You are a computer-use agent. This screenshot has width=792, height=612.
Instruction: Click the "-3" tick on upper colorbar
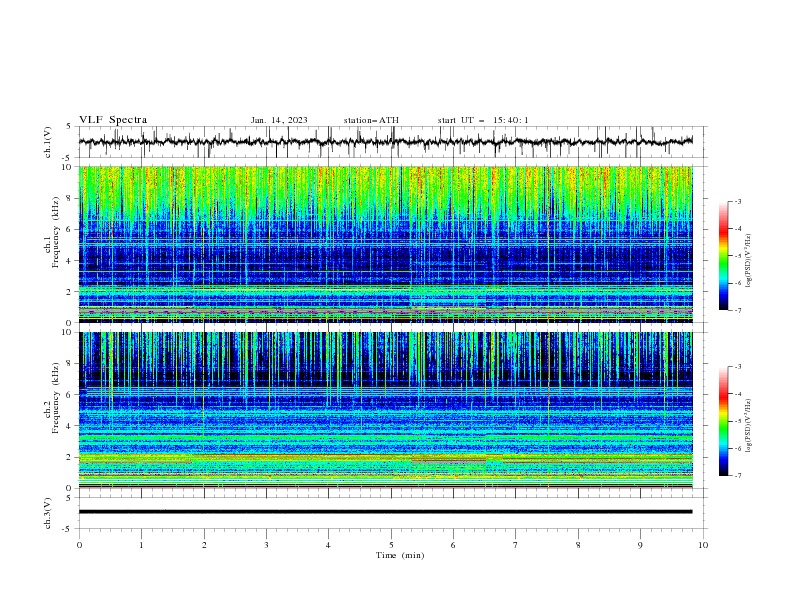(737, 201)
